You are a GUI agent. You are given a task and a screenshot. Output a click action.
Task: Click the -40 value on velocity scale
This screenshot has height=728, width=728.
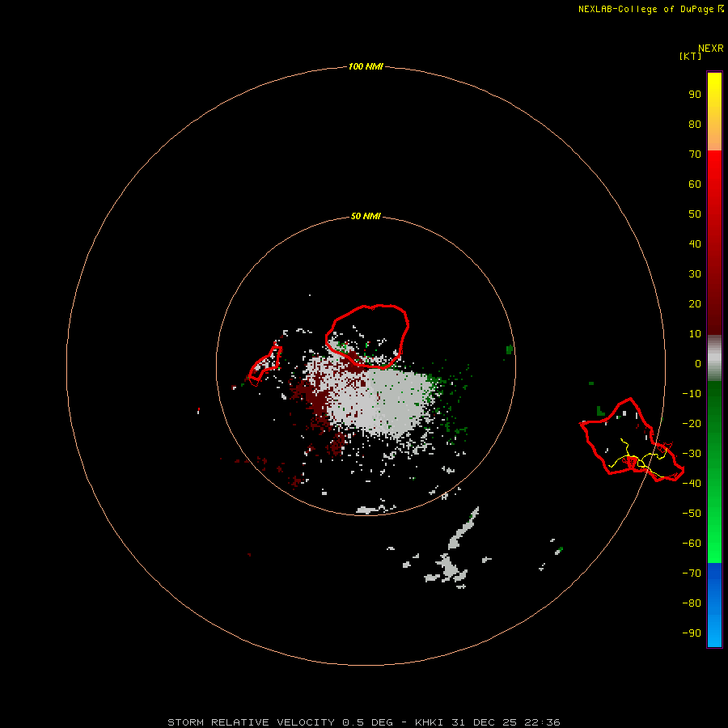coord(692,484)
